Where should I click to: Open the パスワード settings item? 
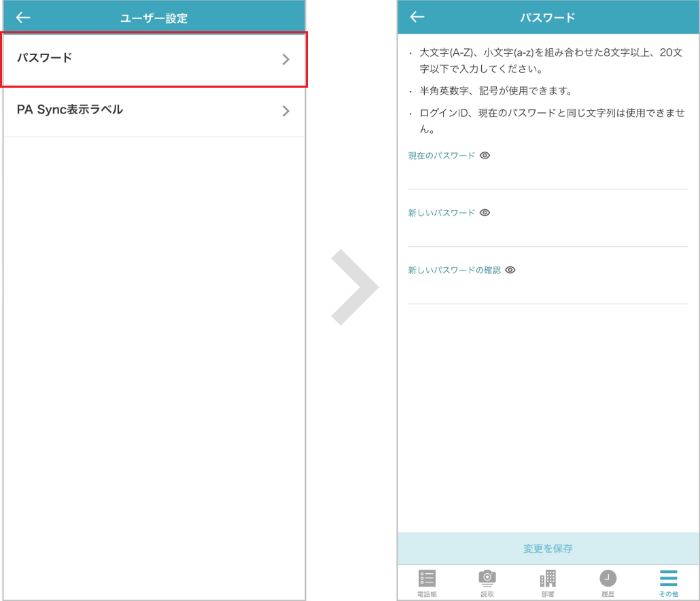pyautogui.click(x=102, y=59)
